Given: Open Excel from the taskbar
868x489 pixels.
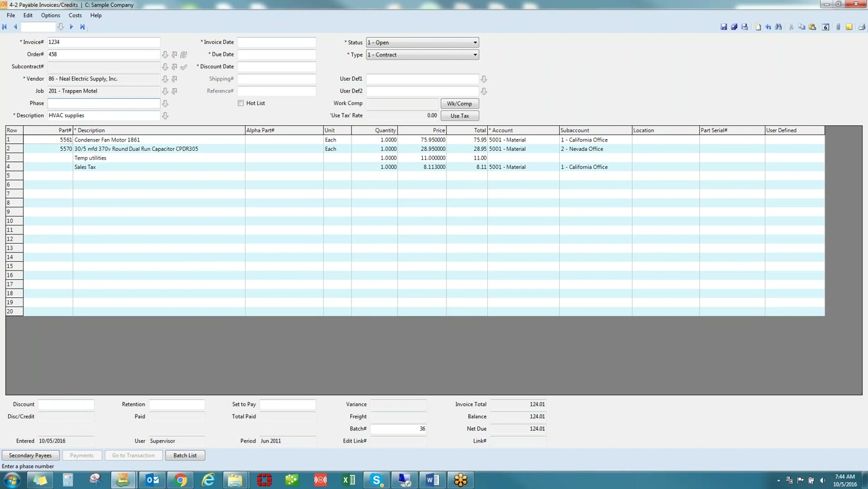Looking at the screenshot, I should [x=348, y=480].
